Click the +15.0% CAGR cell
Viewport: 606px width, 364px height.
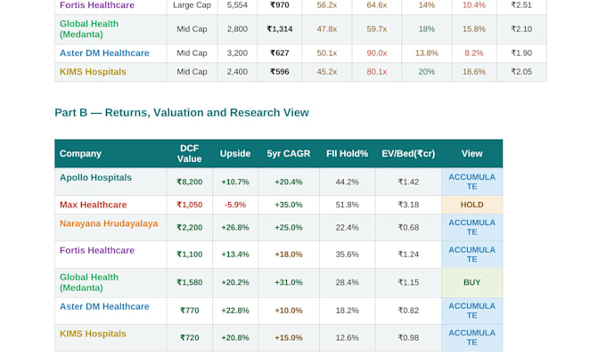click(289, 338)
